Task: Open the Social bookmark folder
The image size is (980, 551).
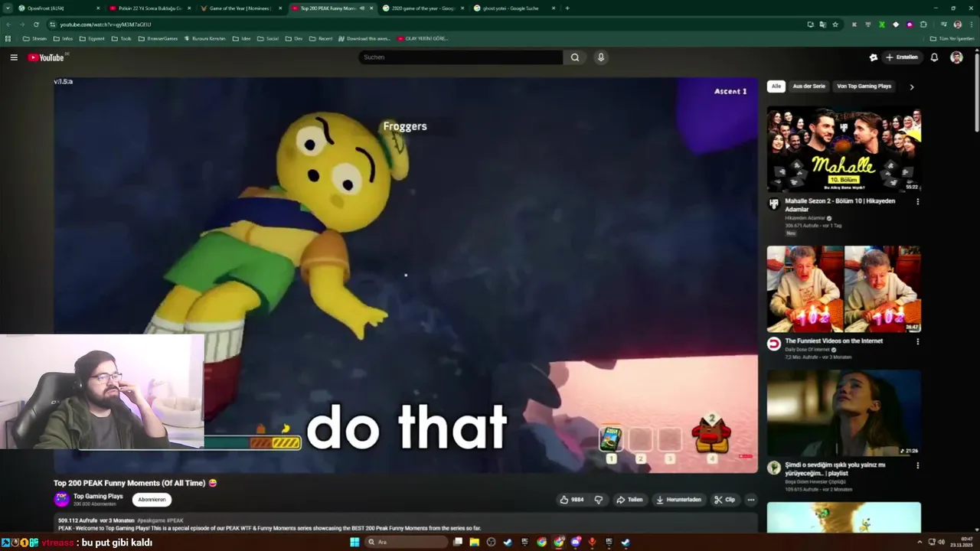Action: tap(267, 38)
